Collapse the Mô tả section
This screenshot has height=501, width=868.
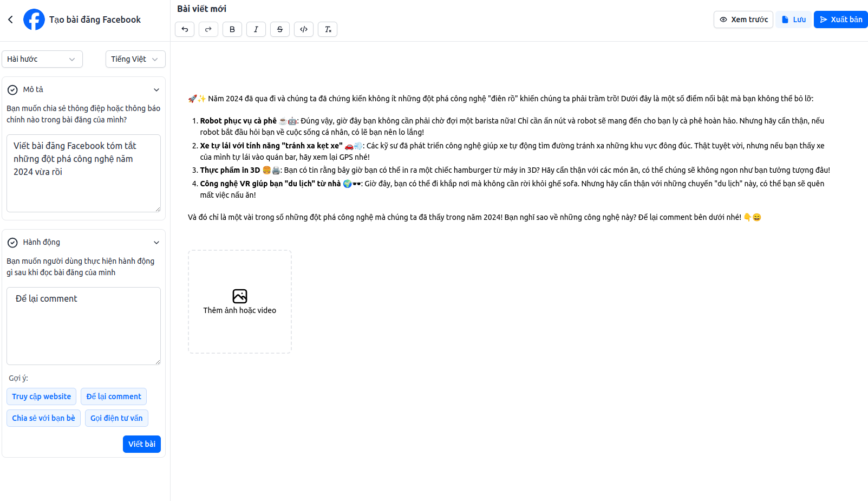pos(156,90)
